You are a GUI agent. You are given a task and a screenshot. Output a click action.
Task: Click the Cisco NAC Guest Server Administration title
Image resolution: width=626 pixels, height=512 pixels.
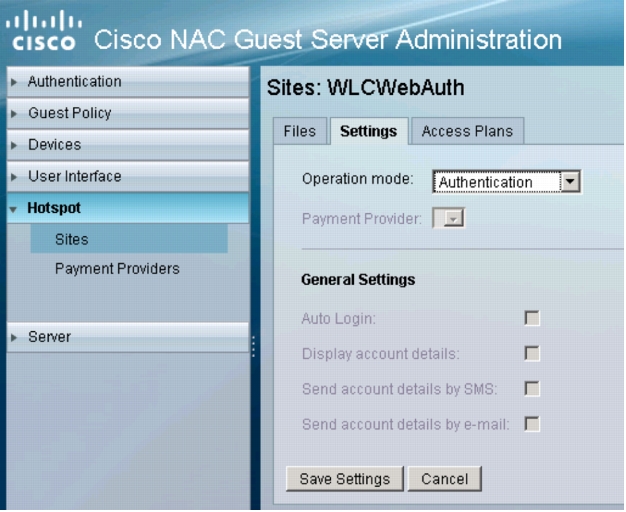pos(328,40)
